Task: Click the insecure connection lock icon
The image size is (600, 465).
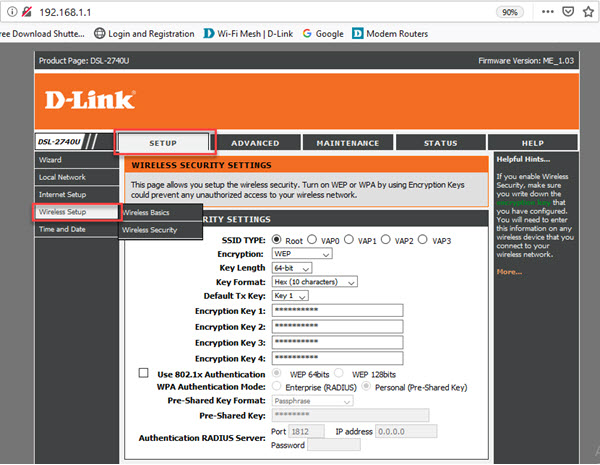Action: click(x=26, y=12)
